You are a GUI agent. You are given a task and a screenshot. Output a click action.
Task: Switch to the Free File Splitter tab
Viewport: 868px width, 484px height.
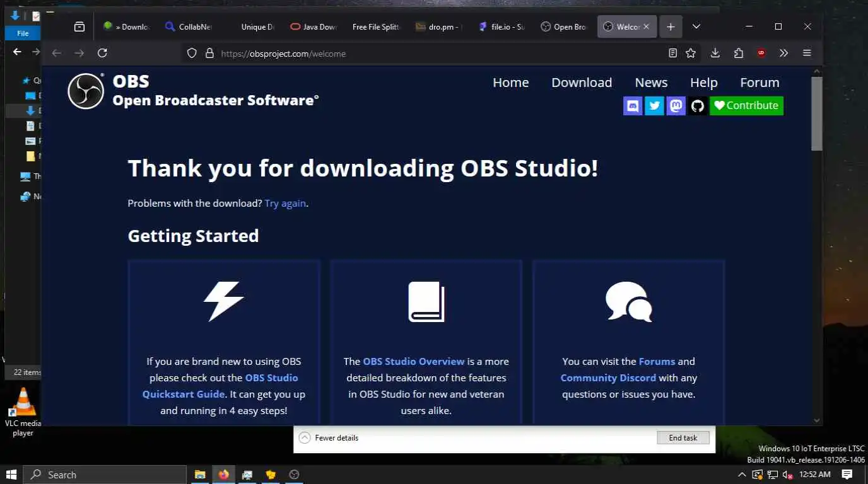pos(376,26)
